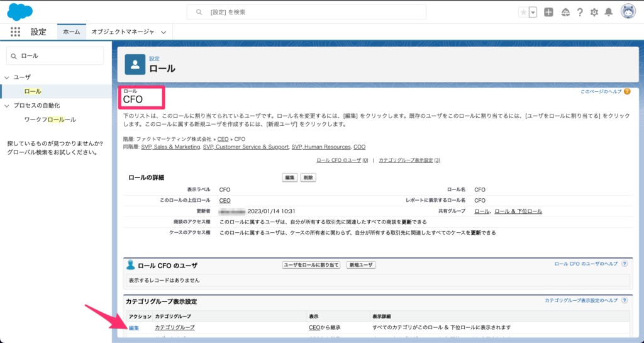Open the ロール shared group link
Screen dimensions: 644x343
[x=482, y=211]
